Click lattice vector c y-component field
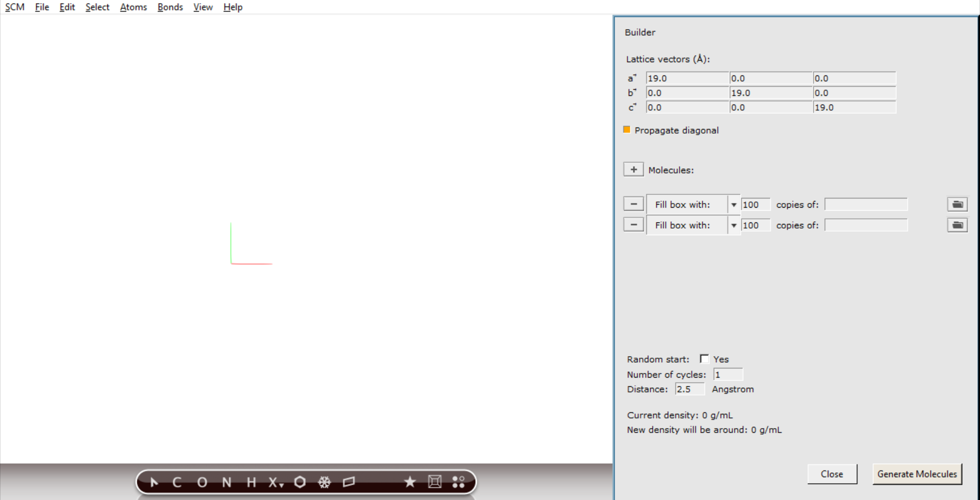The width and height of the screenshot is (980, 500). point(771,107)
